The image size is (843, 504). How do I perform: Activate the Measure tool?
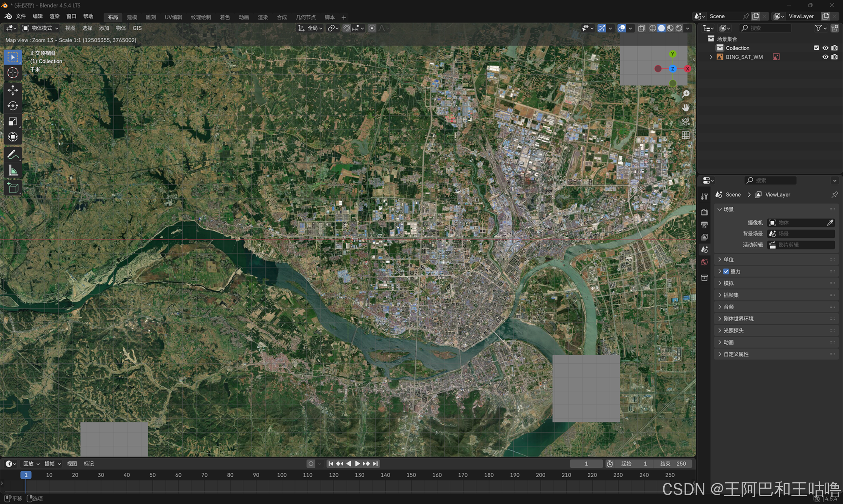tap(13, 171)
